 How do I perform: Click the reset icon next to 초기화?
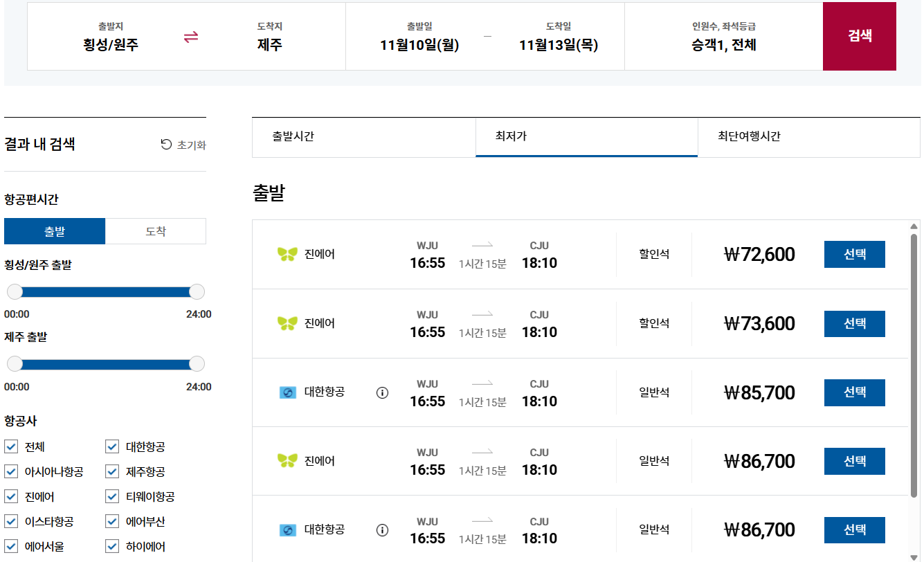tap(165, 145)
